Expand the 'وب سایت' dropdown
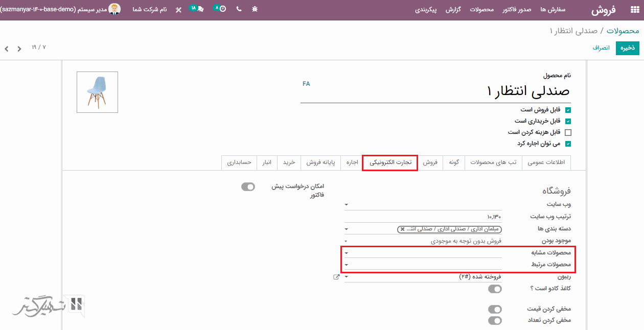Image resolution: width=644 pixels, height=330 pixels. pos(347,205)
